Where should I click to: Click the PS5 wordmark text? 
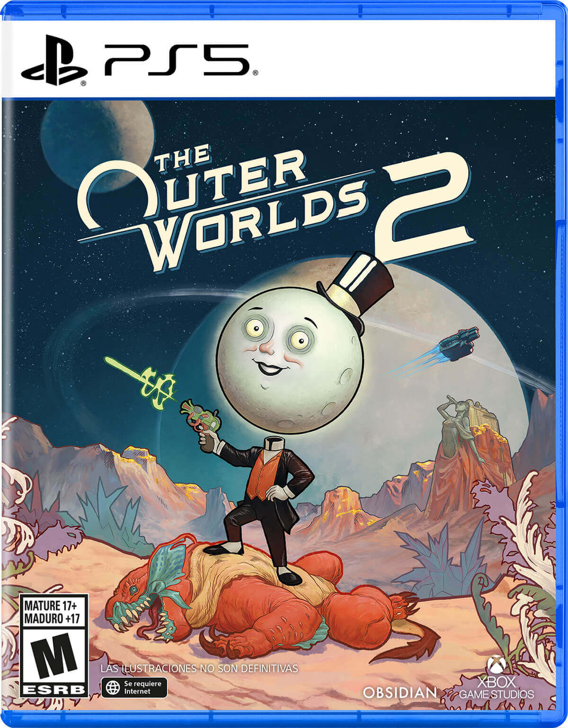point(177,60)
